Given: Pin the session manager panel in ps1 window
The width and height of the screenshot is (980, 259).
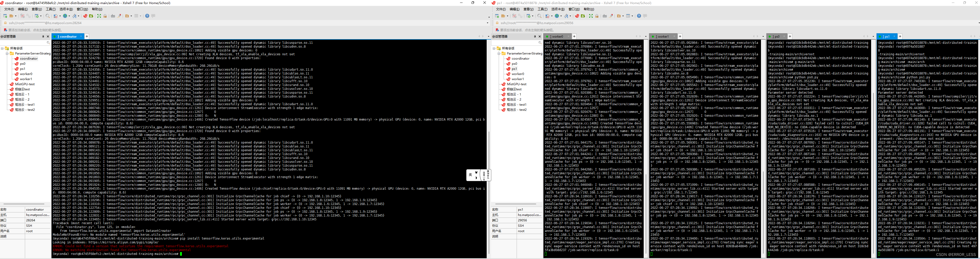Looking at the screenshot, I should (x=535, y=37).
